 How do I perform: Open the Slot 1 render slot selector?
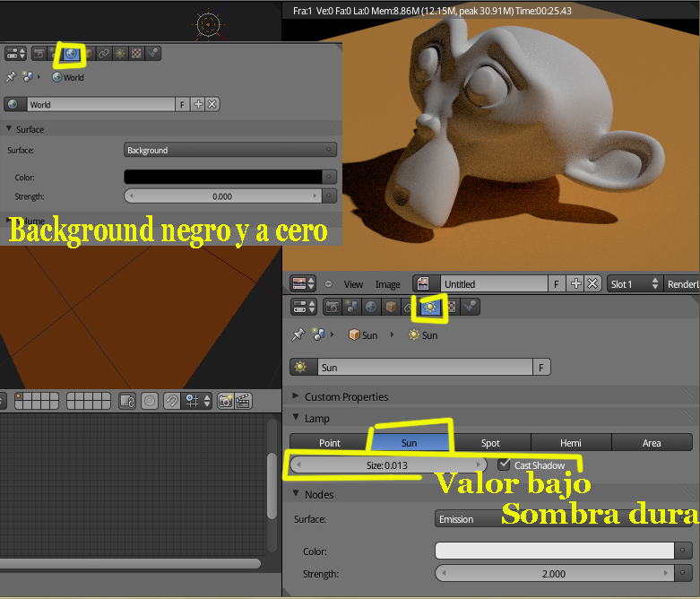coord(635,283)
